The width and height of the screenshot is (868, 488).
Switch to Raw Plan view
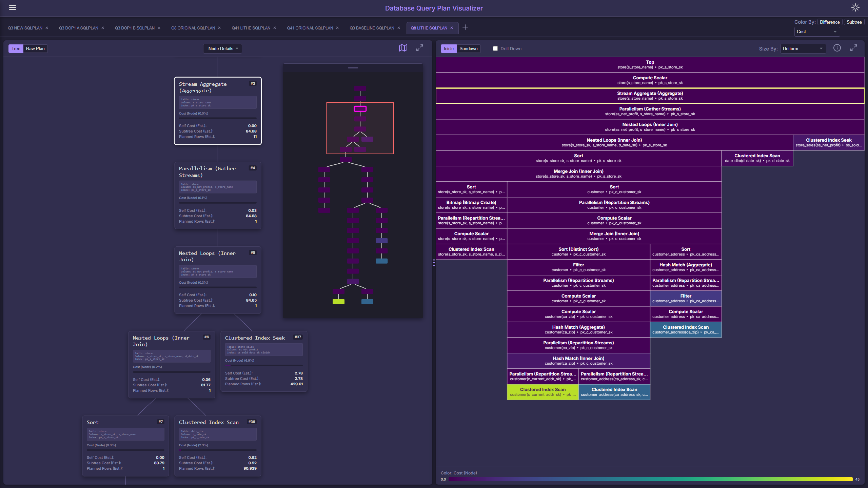tap(35, 48)
